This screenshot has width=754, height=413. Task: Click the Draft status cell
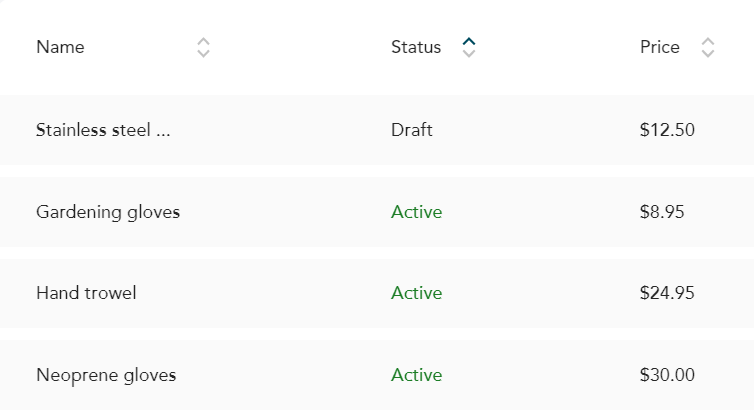click(x=412, y=130)
